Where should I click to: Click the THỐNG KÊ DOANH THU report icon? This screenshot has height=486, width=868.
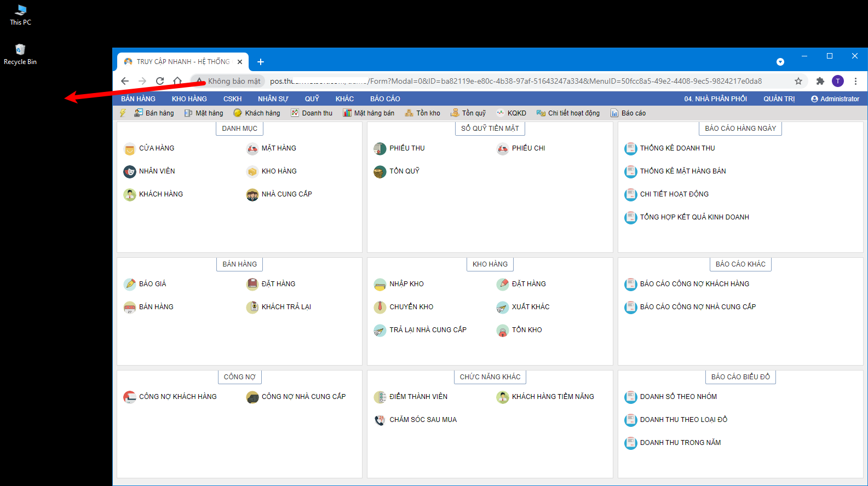tap(631, 149)
